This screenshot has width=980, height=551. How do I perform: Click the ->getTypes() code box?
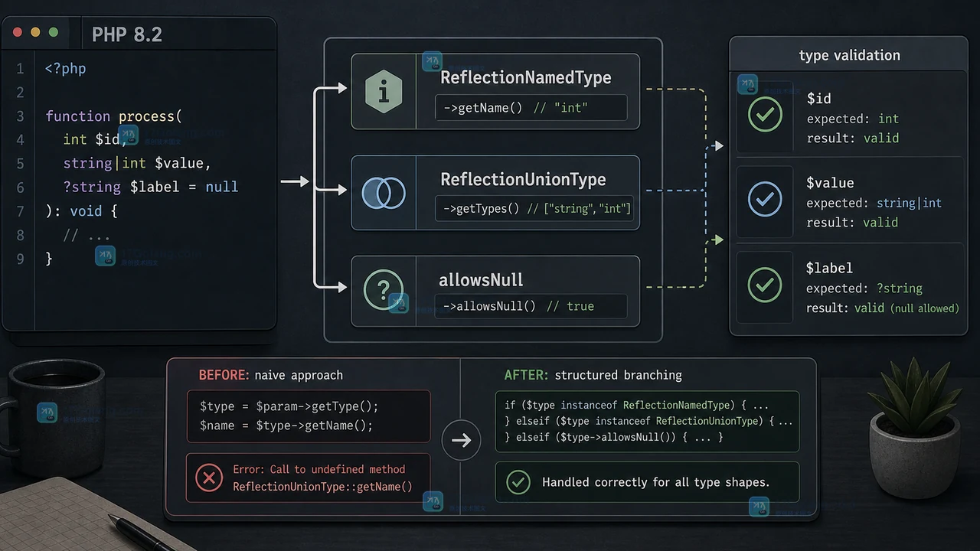coord(534,208)
